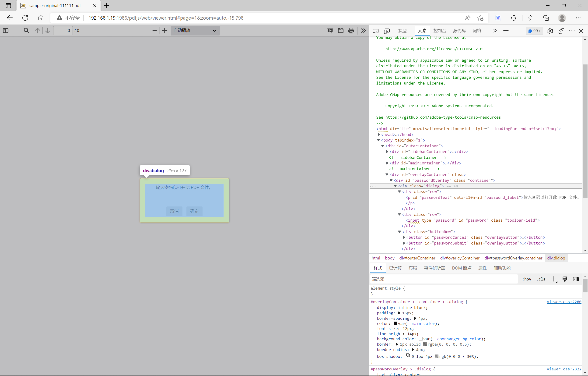
Task: Click the 确定 button in password dialog
Action: [x=194, y=211]
